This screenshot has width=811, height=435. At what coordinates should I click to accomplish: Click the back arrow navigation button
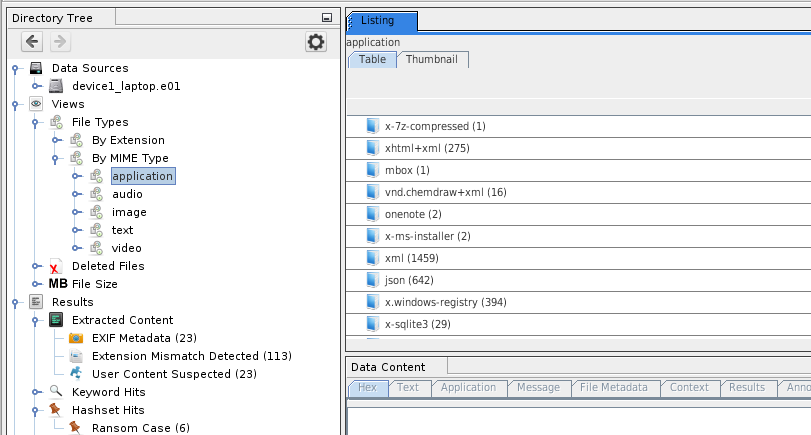click(32, 41)
